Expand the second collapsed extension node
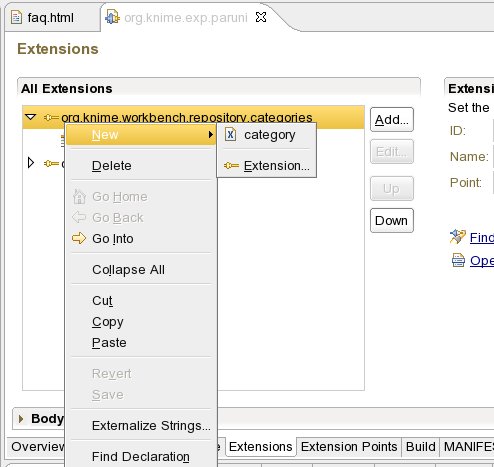 (x=31, y=163)
